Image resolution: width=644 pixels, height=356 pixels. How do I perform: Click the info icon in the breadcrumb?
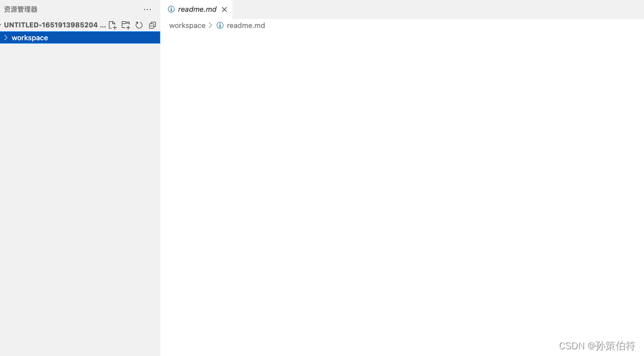tap(220, 26)
